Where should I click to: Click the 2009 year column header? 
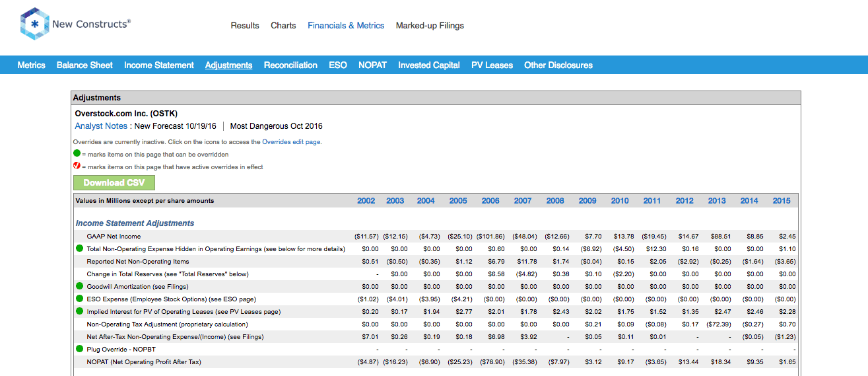click(587, 201)
